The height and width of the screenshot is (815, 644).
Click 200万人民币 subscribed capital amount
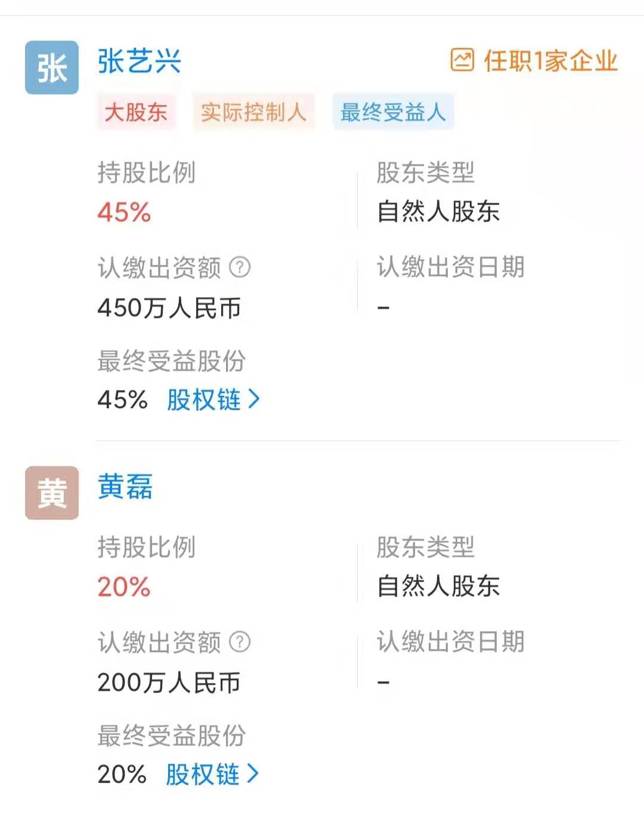point(169,683)
